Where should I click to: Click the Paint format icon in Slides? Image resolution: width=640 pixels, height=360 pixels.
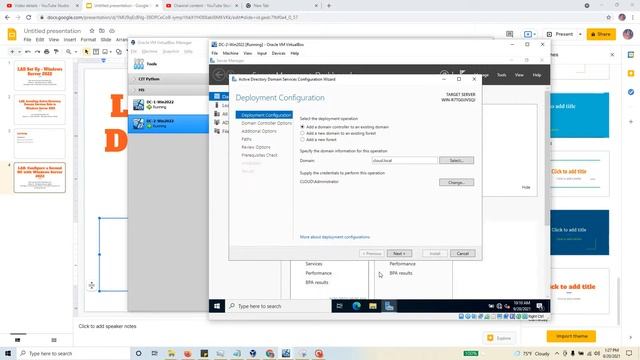coord(56,52)
